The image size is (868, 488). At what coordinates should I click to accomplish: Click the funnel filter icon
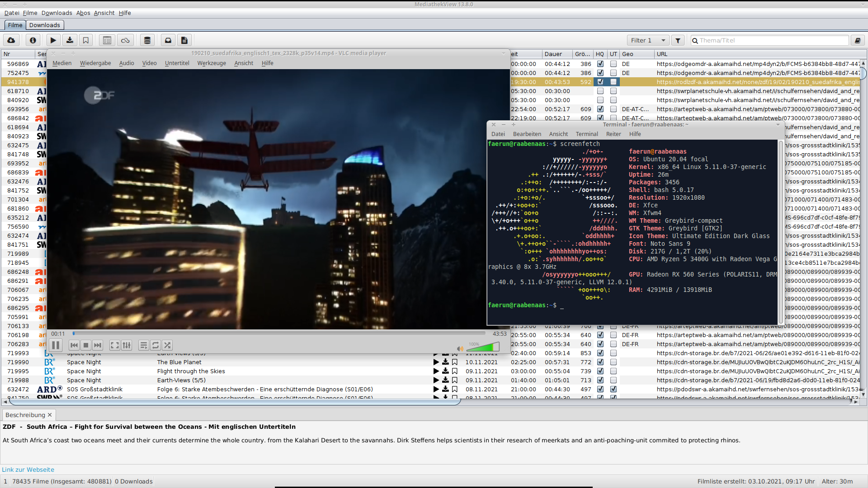pos(678,41)
